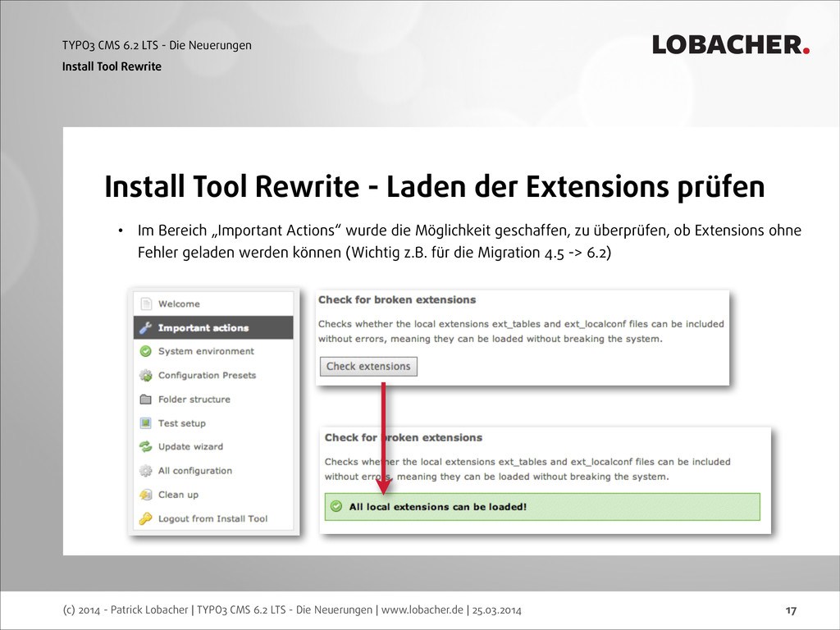840x630 pixels.
Task: Click the date 25.03.2014 in the footer
Action: pos(496,609)
